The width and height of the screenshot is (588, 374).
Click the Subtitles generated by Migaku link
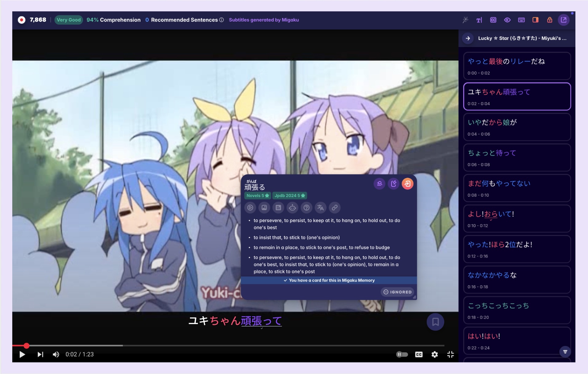tap(264, 20)
